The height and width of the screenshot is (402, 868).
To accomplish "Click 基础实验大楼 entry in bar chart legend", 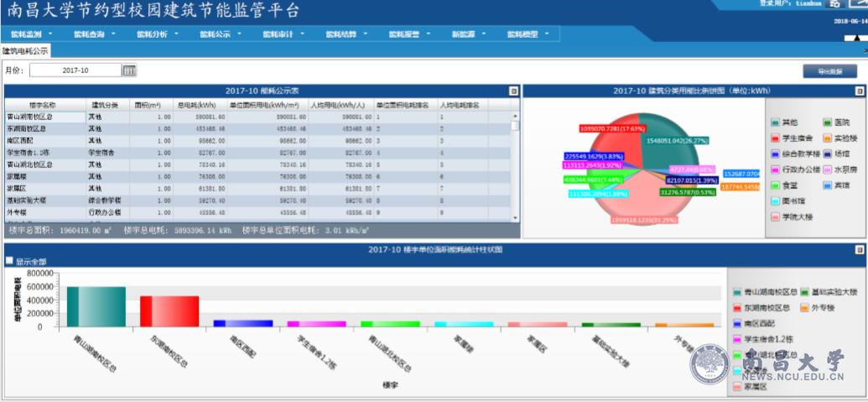I will point(828,292).
